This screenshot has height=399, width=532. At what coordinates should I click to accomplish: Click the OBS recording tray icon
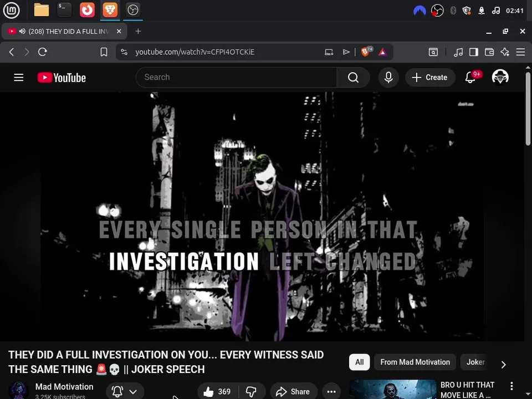[437, 11]
